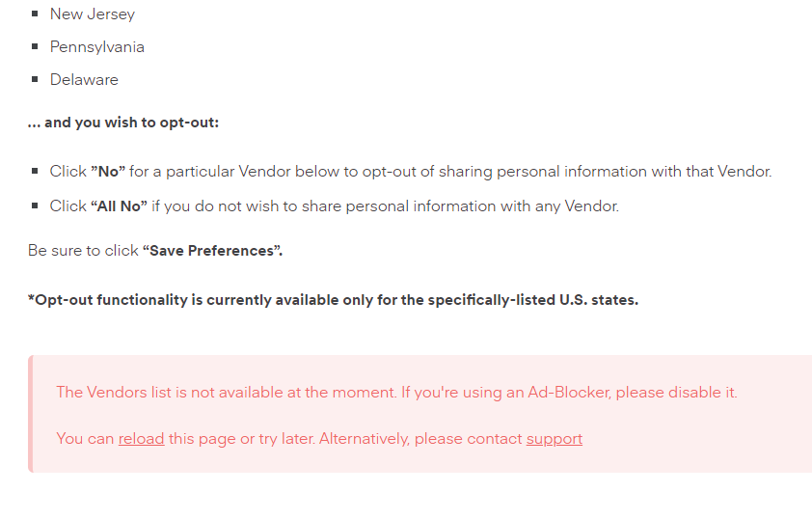Click the bold "All No" text

[x=120, y=206]
